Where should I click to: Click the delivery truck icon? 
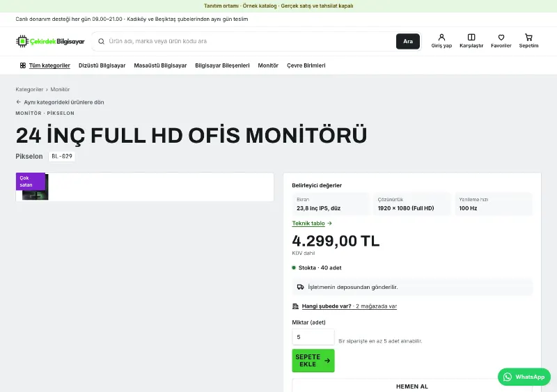301,287
